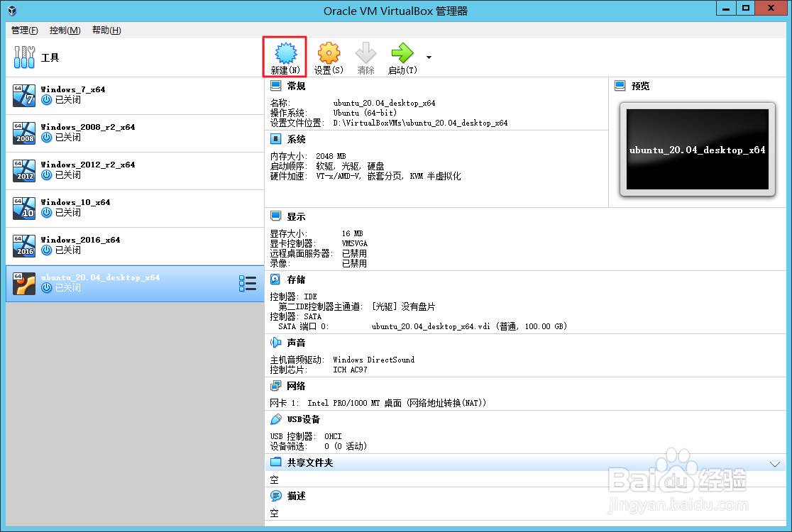
Task: Click the Discard (清除) toolbar arrow icon
Action: [365, 52]
